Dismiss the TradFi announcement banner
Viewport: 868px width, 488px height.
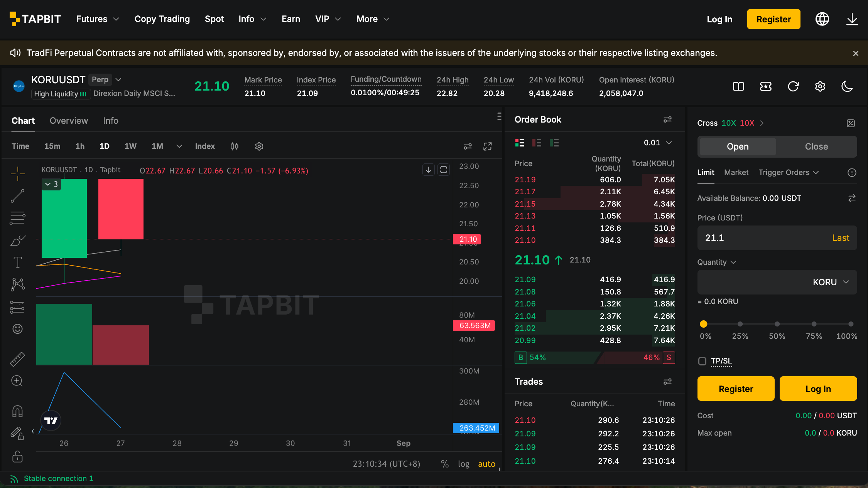(x=856, y=53)
